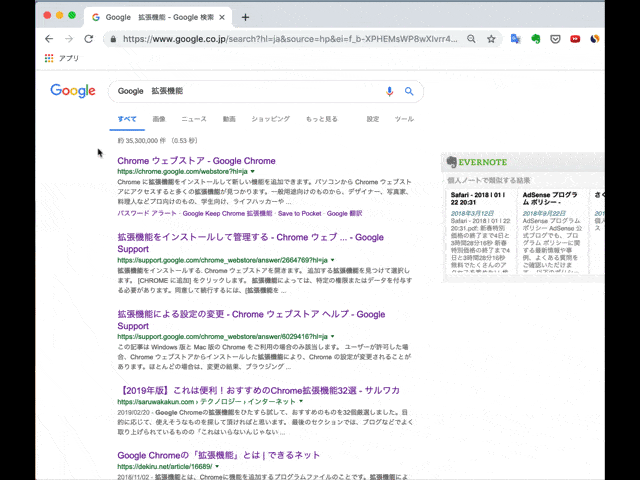Open the Evernote elephant extension icon
This screenshot has height=480, width=640.
coord(536,39)
